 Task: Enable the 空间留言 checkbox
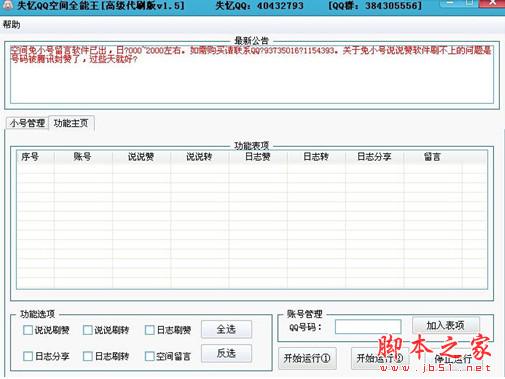pyautogui.click(x=150, y=356)
